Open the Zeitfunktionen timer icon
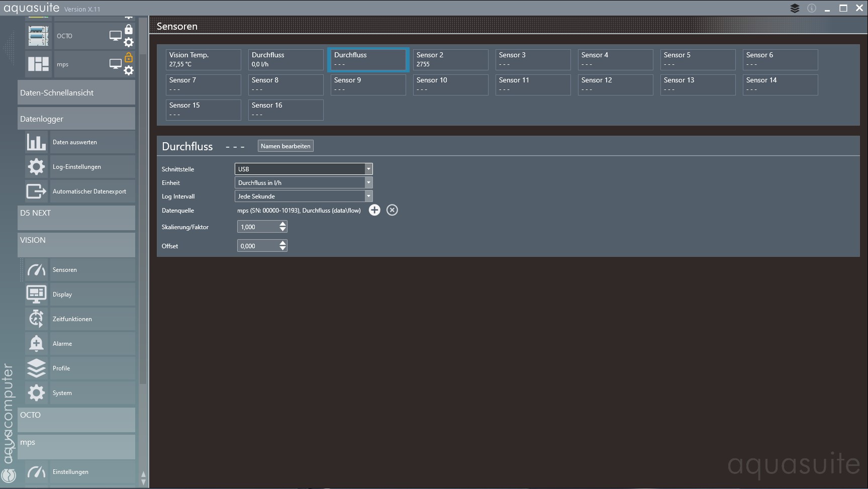The height and width of the screenshot is (489, 868). tap(36, 319)
